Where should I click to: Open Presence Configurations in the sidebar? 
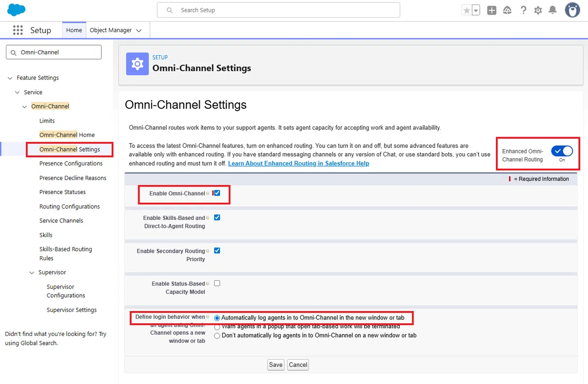[x=71, y=164]
